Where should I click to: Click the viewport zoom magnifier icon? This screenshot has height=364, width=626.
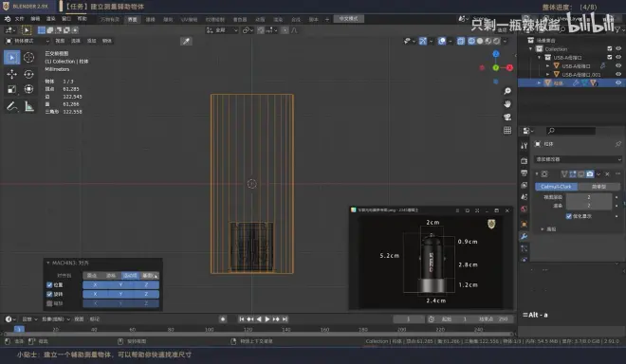point(507,91)
